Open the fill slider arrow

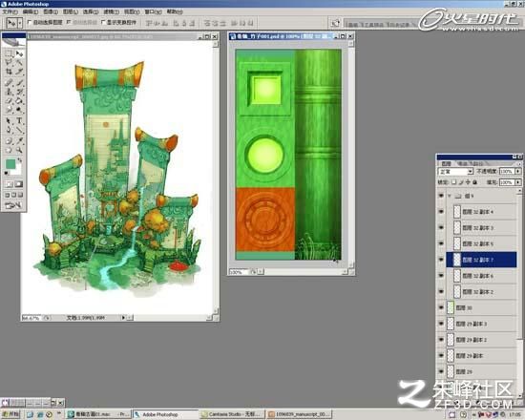click(518, 182)
